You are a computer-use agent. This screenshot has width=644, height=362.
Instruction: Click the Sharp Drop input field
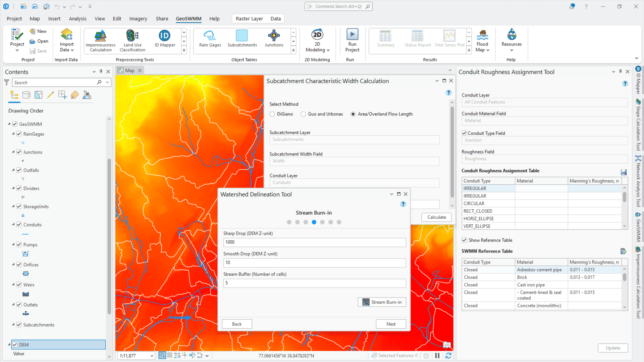314,242
